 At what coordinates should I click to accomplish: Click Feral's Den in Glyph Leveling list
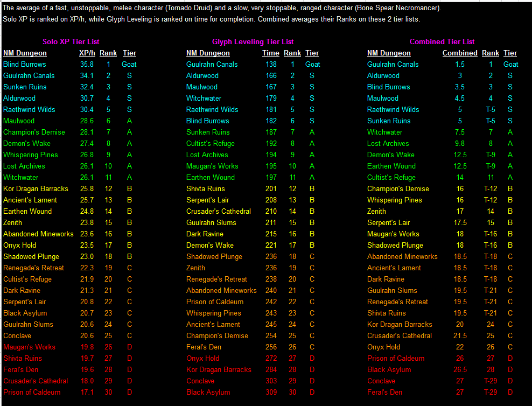click(204, 347)
